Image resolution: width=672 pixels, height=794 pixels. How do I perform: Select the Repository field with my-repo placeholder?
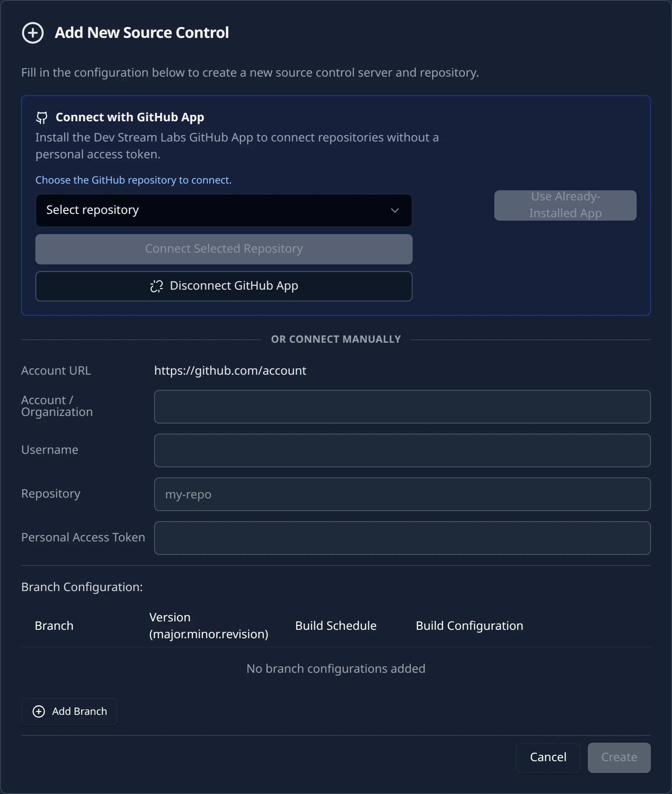coord(402,494)
